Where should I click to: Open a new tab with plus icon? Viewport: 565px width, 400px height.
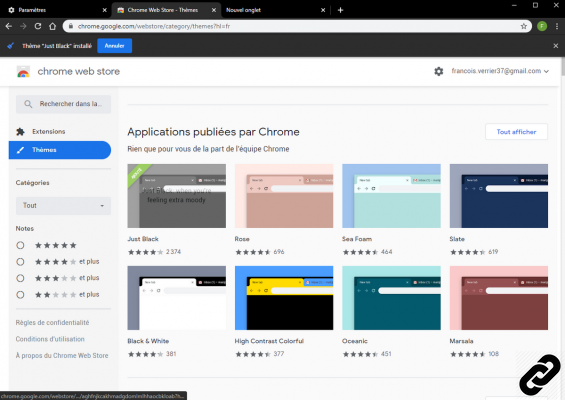pyautogui.click(x=340, y=10)
